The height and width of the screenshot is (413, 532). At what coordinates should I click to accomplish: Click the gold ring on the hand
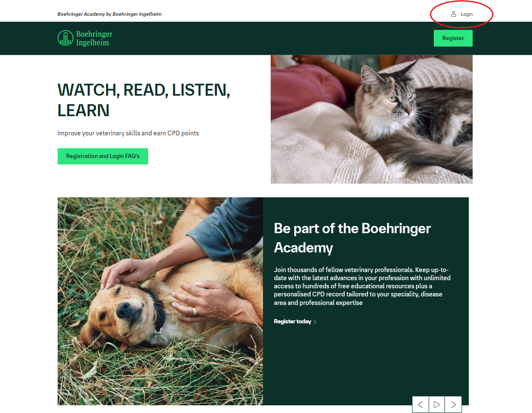click(x=195, y=311)
